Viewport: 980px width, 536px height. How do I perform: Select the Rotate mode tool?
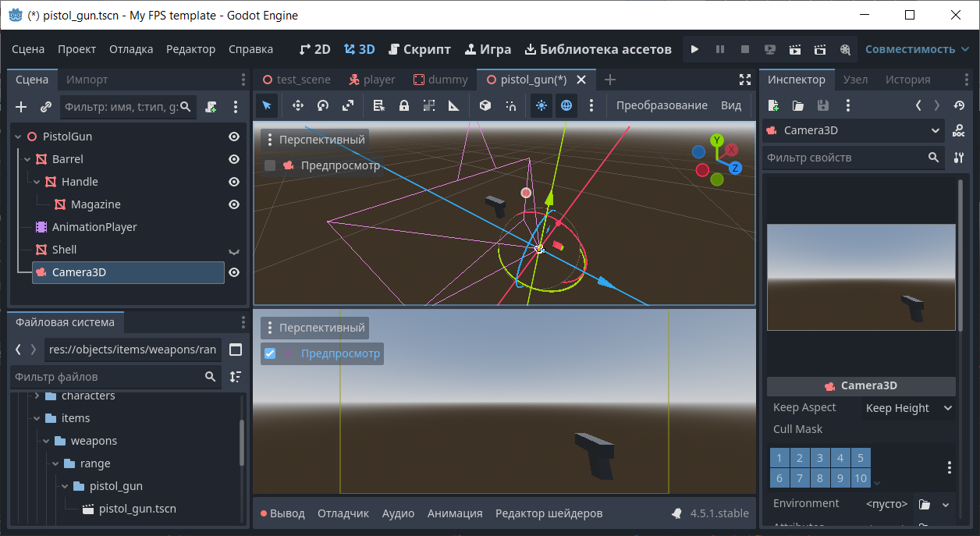pyautogui.click(x=322, y=105)
